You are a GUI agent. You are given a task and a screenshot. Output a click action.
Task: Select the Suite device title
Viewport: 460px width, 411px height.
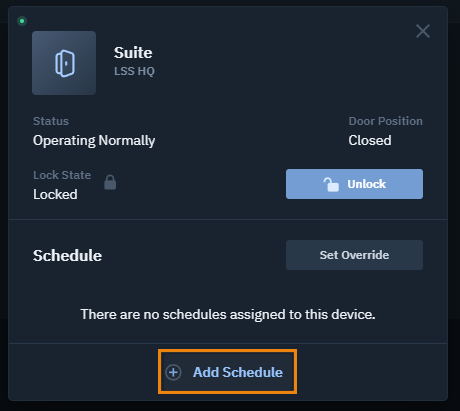[x=133, y=53]
